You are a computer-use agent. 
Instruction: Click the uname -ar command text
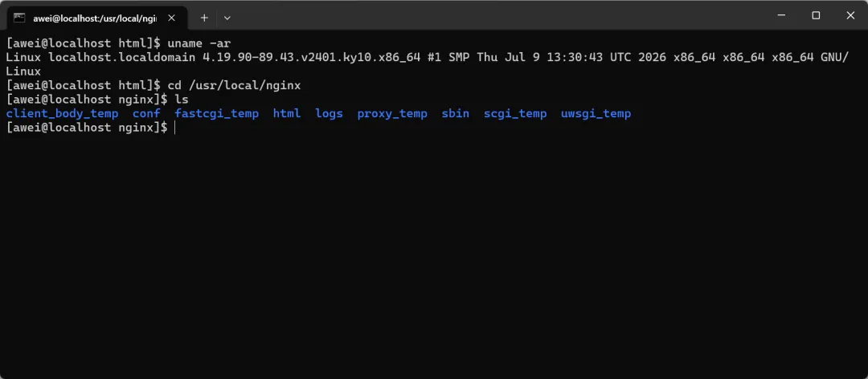coord(199,43)
